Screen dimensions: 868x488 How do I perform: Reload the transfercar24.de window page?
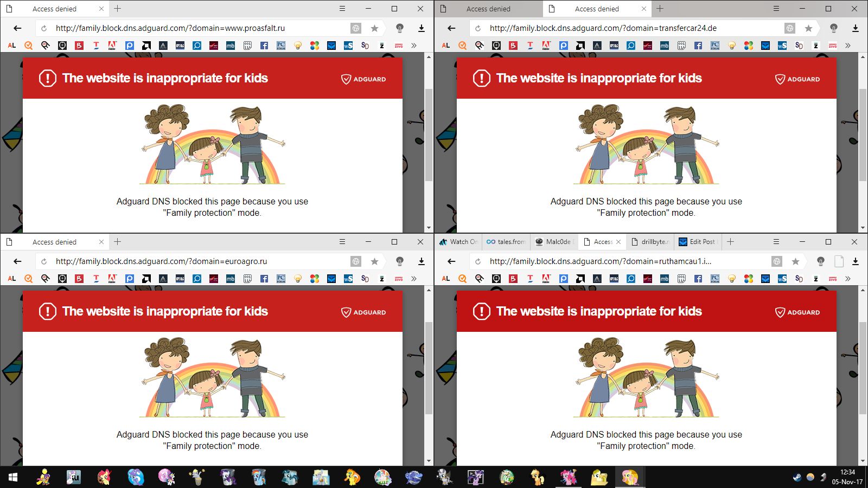(x=478, y=28)
